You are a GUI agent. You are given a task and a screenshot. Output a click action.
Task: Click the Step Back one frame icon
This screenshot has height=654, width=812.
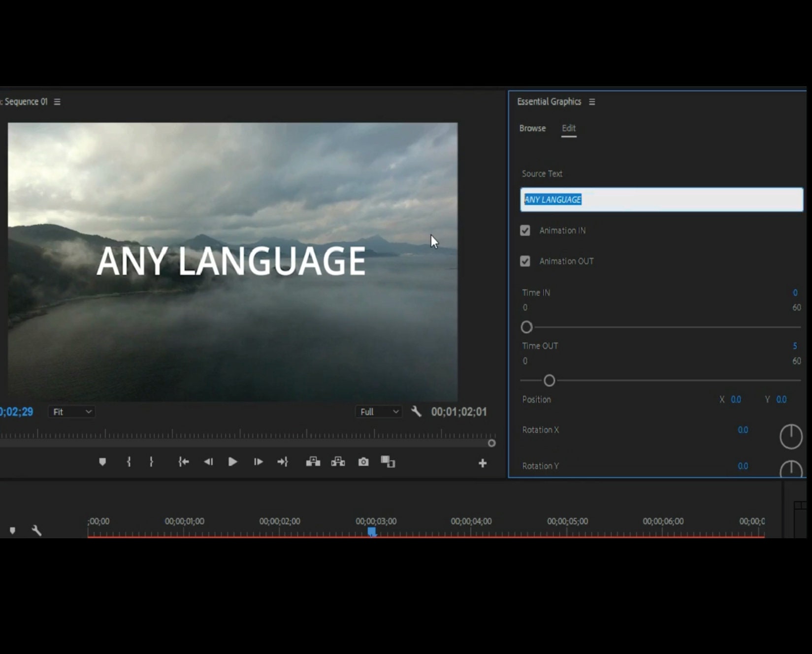pos(208,462)
